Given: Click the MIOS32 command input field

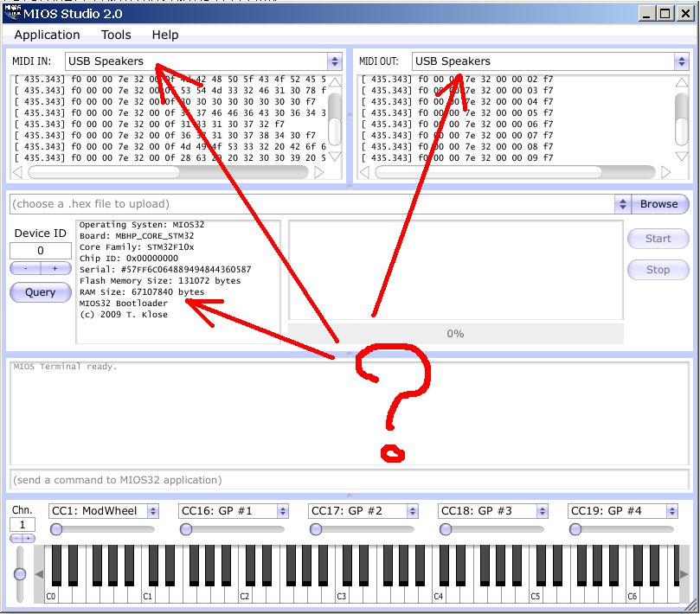Looking at the screenshot, I should (349, 480).
